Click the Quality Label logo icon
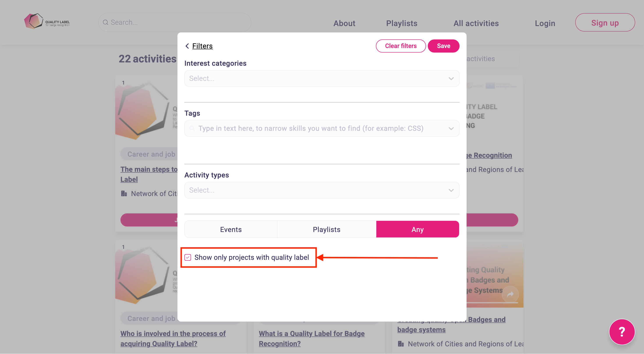Image resolution: width=644 pixels, height=354 pixels. pos(34,21)
